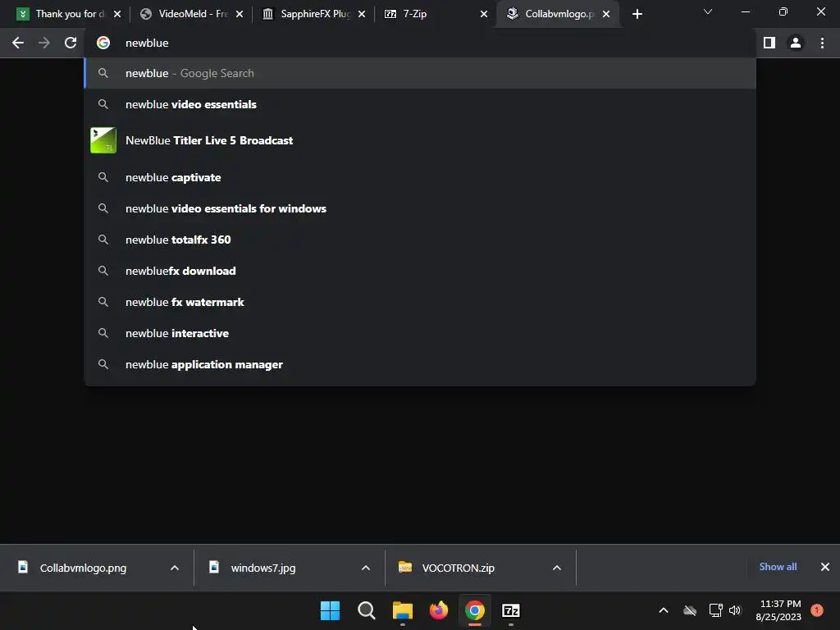Choose suggestion 'newblue totalfx 360'

point(420,240)
